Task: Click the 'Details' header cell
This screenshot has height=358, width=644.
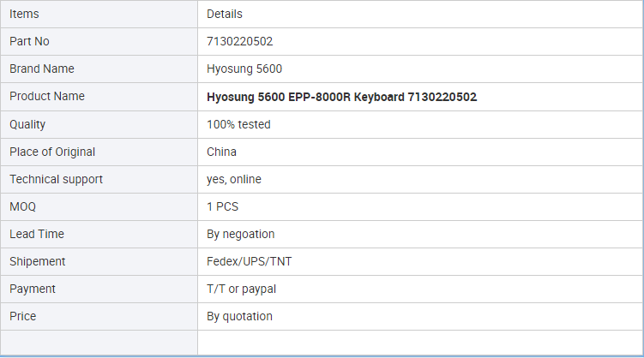Action: pyautogui.click(x=225, y=14)
